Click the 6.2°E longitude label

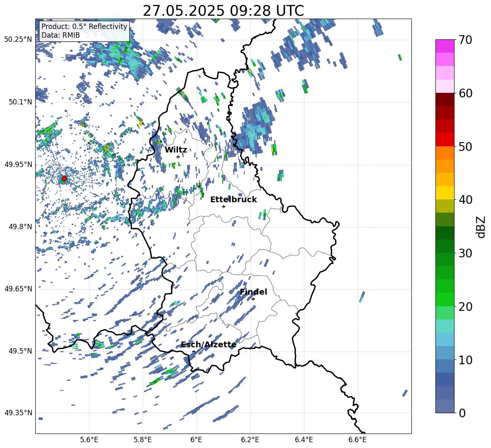[250, 440]
